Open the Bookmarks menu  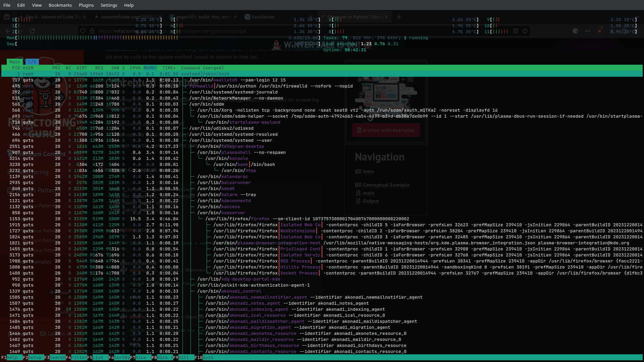[x=60, y=5]
